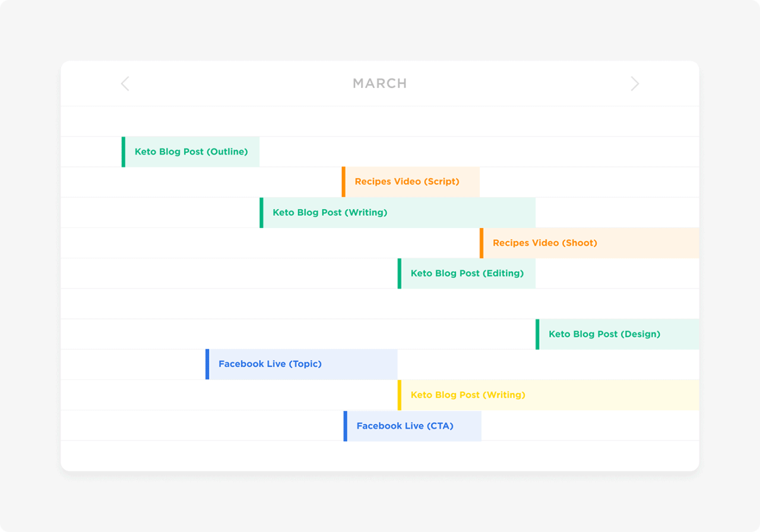Click the orange start marker on Recipes Video (Shoot)
The width and height of the screenshot is (760, 532).
click(x=482, y=243)
